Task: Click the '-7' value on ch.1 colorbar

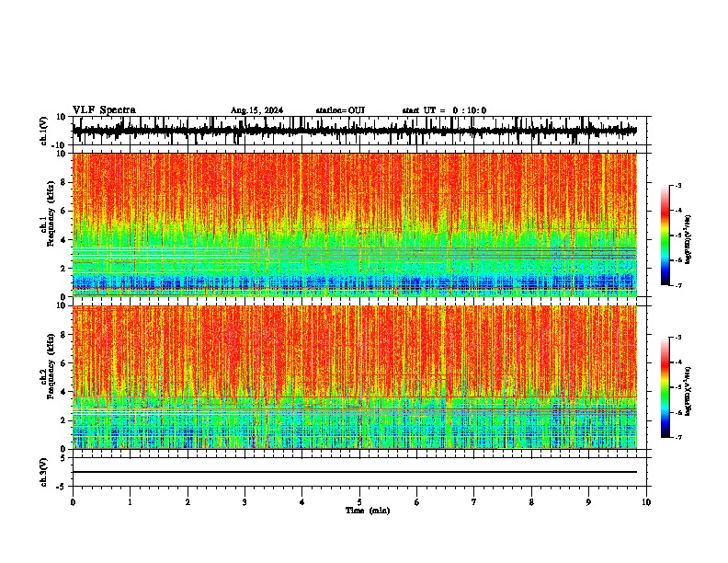Action: [x=678, y=285]
